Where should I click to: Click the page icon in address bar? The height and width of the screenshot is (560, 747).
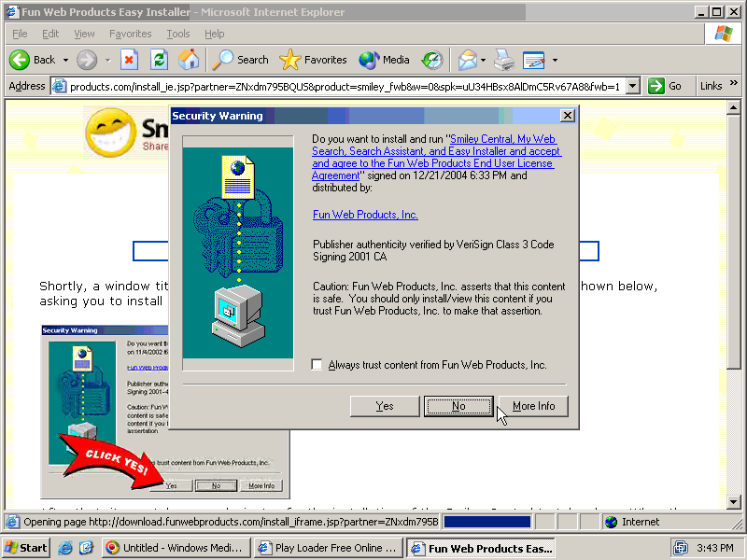point(59,86)
